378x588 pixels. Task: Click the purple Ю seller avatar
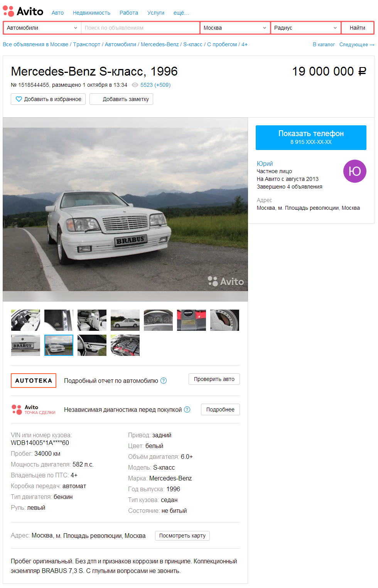point(354,171)
